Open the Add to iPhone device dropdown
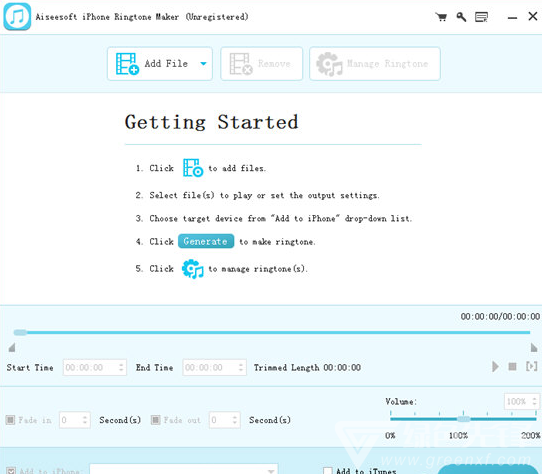542x474 pixels. [184, 470]
